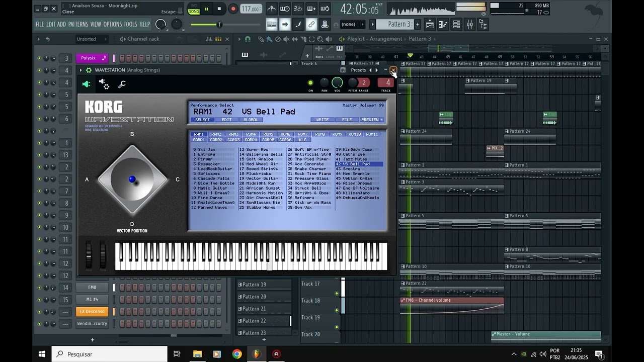Open the ADD menu
Image resolution: width=644 pixels, height=362 pixels.
coord(61,24)
